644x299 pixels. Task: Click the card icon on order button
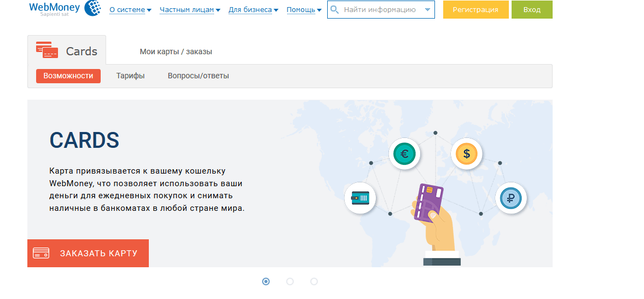click(x=41, y=253)
